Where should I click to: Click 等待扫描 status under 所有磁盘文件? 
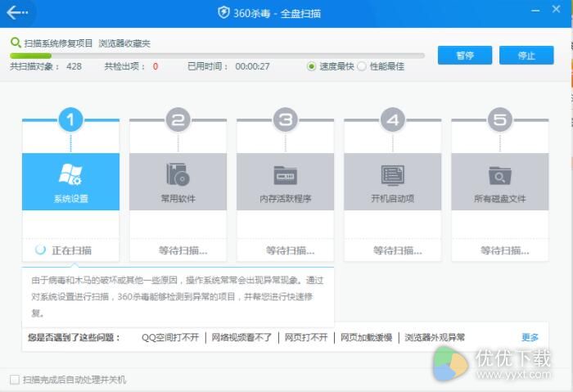pyautogui.click(x=505, y=250)
